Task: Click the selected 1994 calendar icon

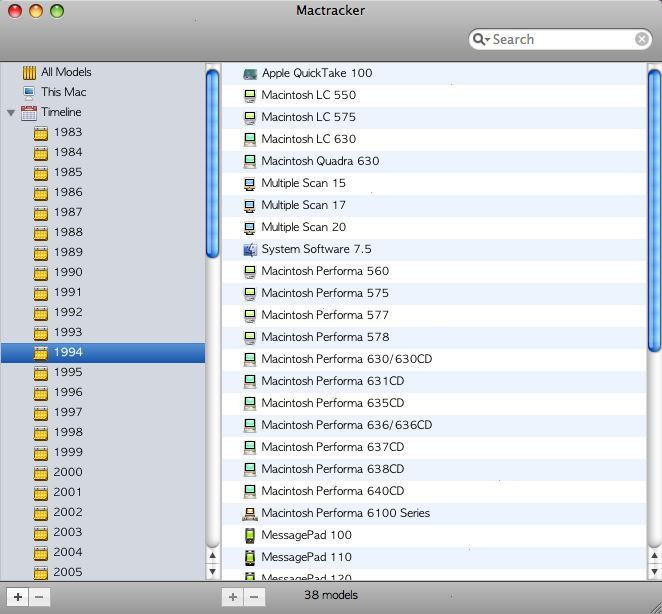Action: [41, 353]
